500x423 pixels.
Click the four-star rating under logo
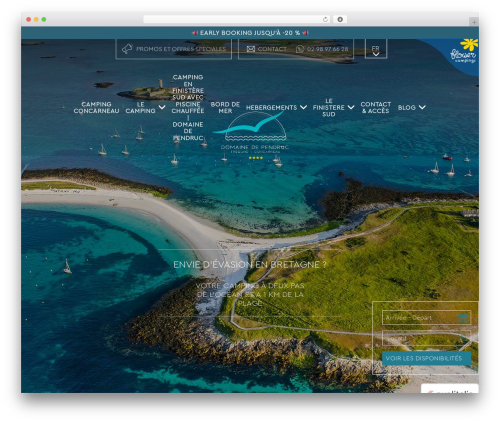255,158
